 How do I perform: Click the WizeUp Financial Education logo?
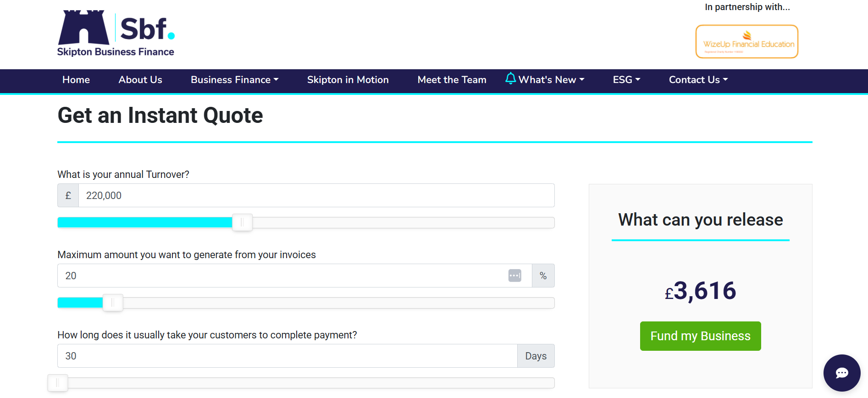[746, 41]
